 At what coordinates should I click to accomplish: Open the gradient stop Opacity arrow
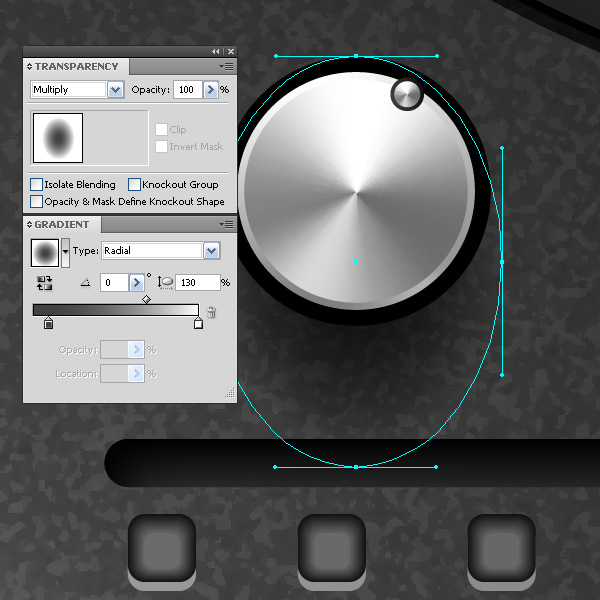(136, 350)
